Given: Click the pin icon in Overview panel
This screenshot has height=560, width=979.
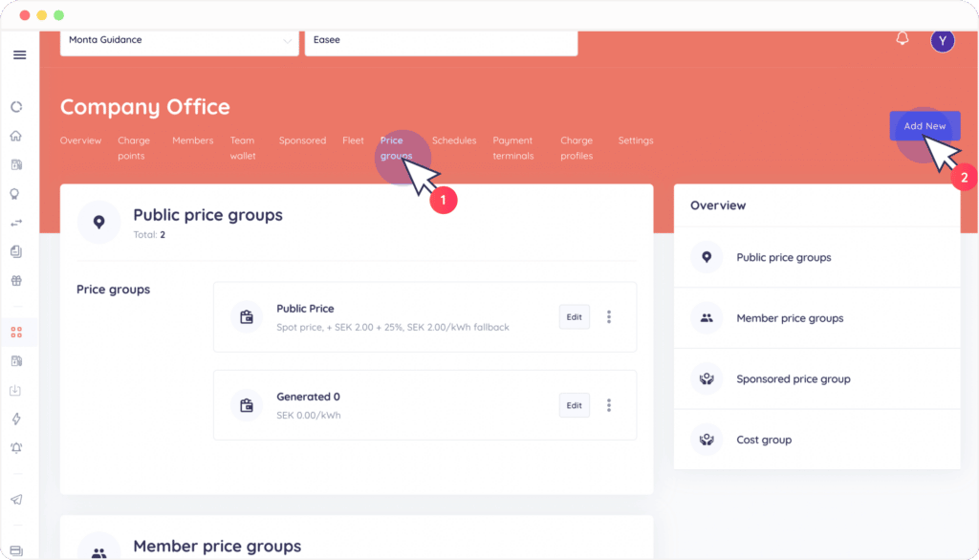Looking at the screenshot, I should [x=707, y=257].
